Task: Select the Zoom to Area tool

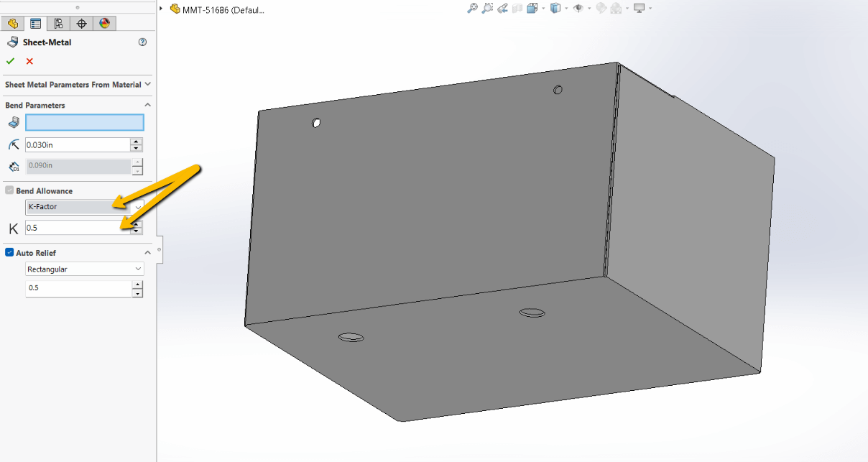Action: click(x=487, y=8)
